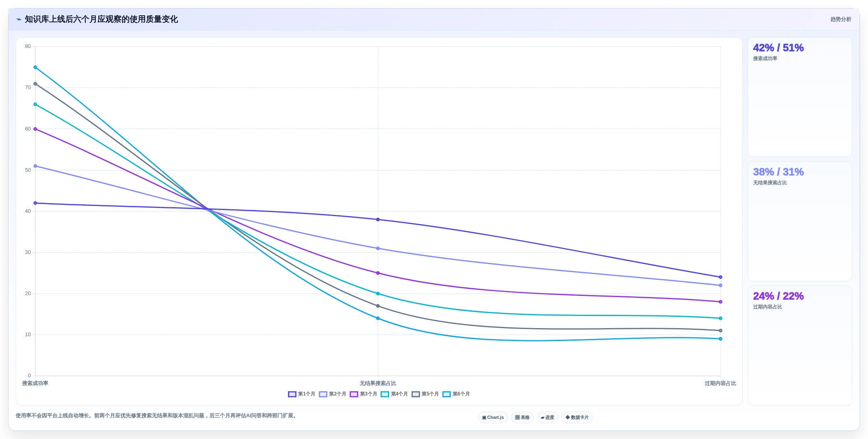Click the 第2个月 point at 无结果搜索占比
The width and height of the screenshot is (868, 439).
(x=378, y=248)
